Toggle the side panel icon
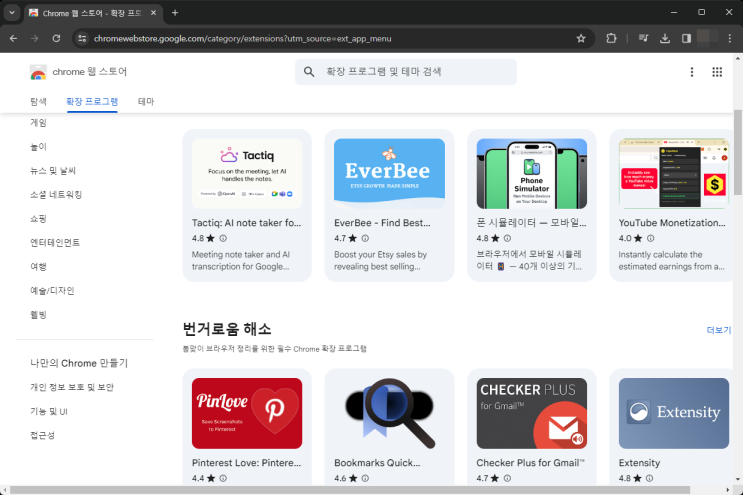This screenshot has height=495, width=743. (686, 38)
